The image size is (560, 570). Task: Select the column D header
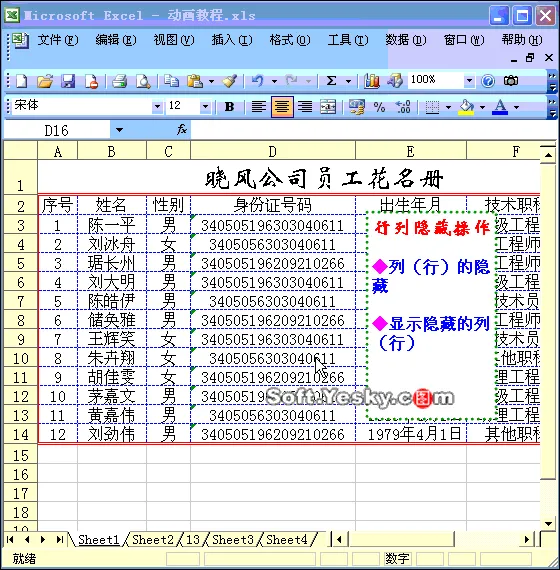click(273, 152)
